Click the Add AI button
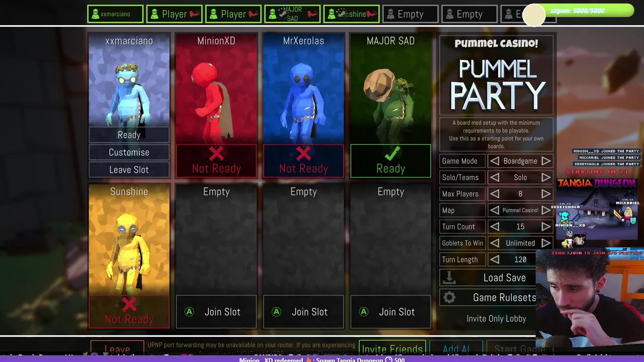The width and height of the screenshot is (644, 362). tap(456, 348)
